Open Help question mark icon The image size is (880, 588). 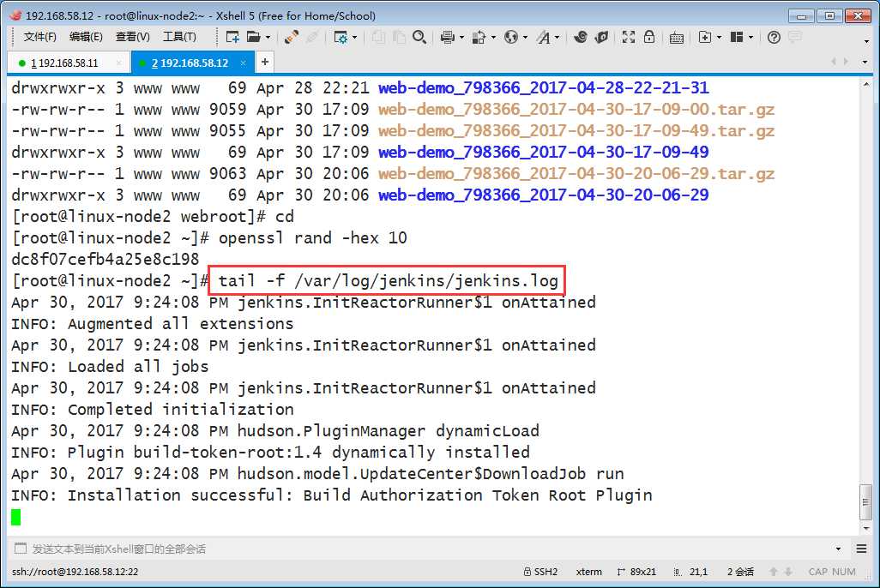coord(774,37)
